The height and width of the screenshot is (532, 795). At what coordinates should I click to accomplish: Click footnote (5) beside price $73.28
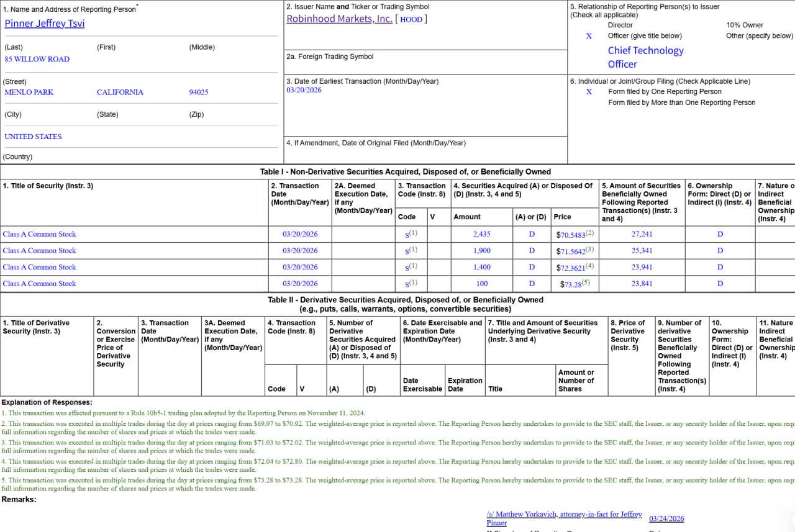click(x=586, y=282)
